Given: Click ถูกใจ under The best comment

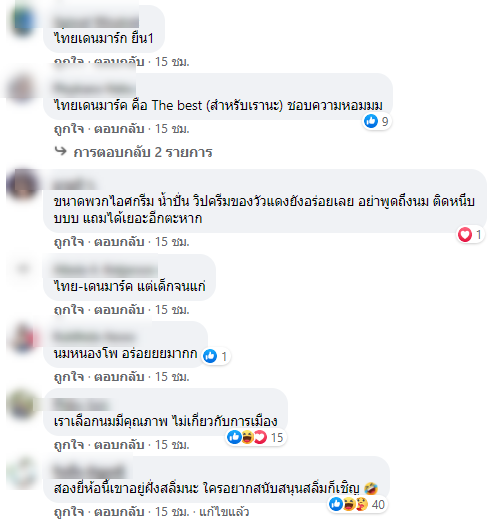Looking at the screenshot, I should click(x=69, y=129).
